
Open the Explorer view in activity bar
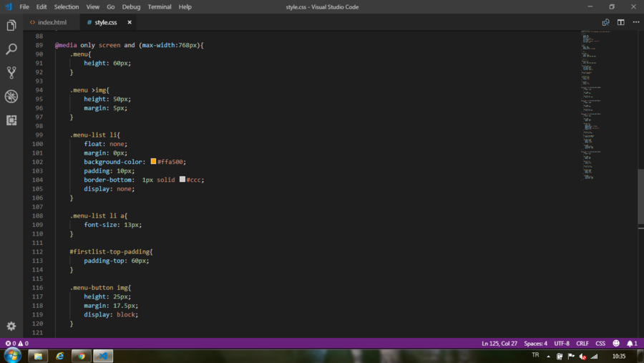pos(11,26)
